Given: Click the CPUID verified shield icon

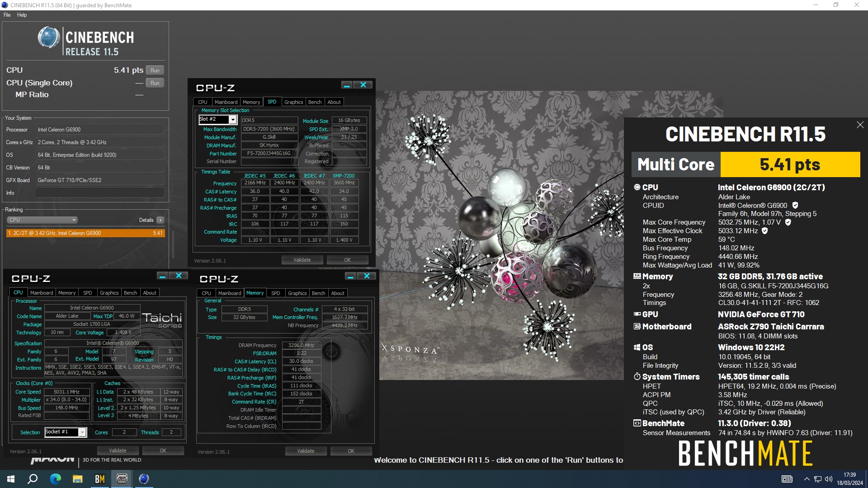Looking at the screenshot, I should 795,205.
